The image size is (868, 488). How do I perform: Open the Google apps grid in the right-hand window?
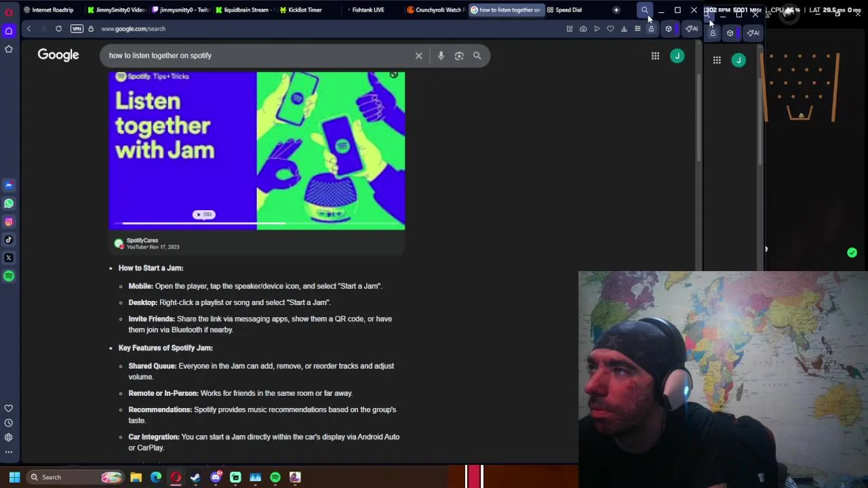tap(717, 60)
